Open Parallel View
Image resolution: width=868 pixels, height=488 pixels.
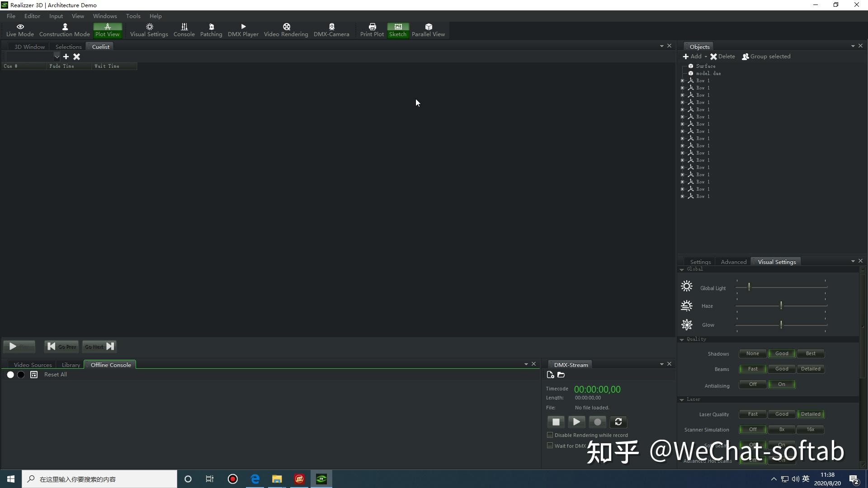[x=428, y=30]
